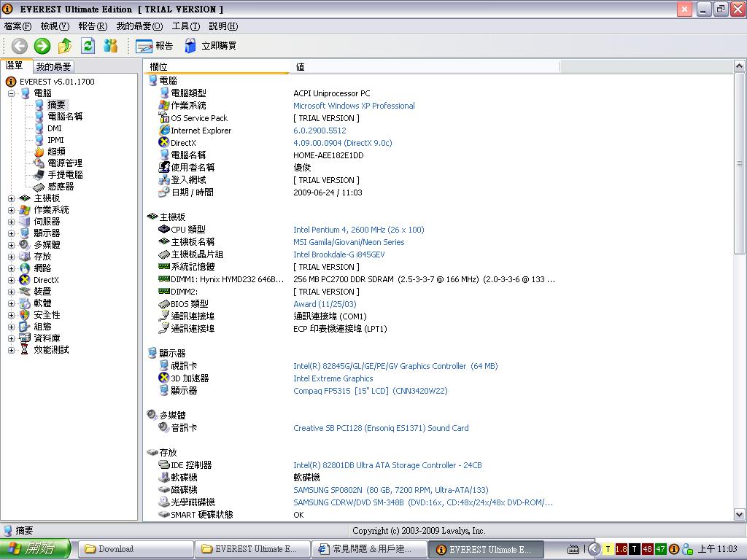Expand the 多媒體 tree node
This screenshot has width=747, height=560.
11,245
